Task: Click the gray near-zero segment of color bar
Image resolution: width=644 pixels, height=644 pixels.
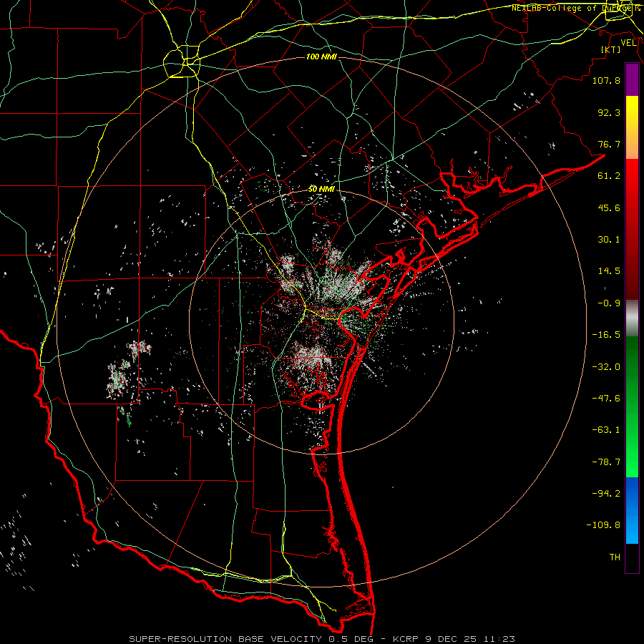Action: pos(632,318)
